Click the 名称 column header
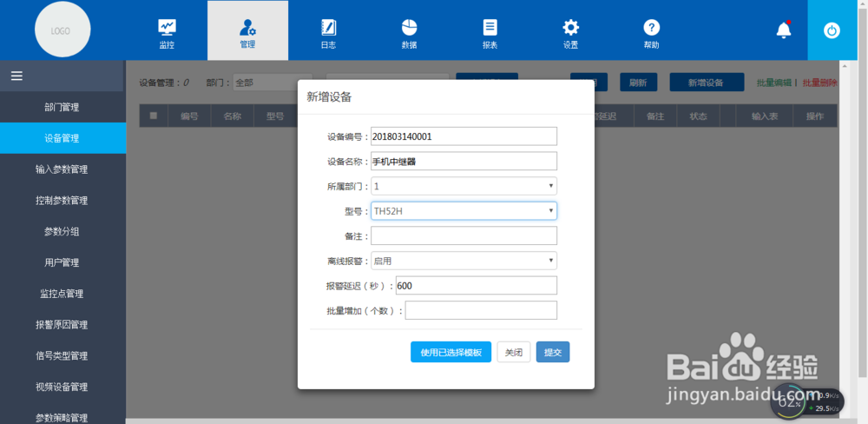The width and height of the screenshot is (868, 424). (232, 116)
